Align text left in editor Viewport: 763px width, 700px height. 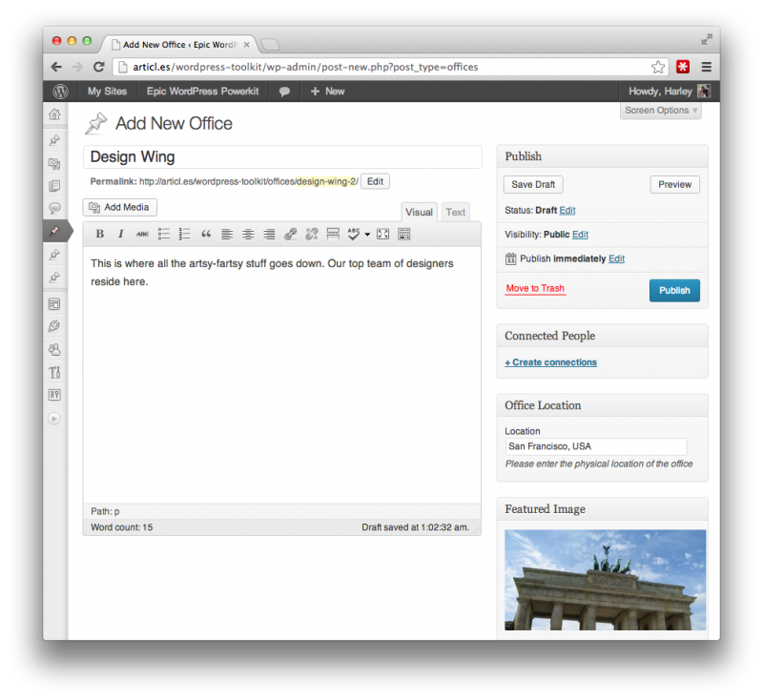(227, 234)
